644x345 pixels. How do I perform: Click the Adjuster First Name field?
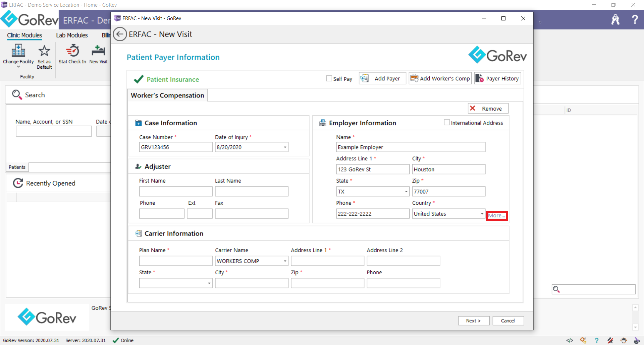pos(176,191)
